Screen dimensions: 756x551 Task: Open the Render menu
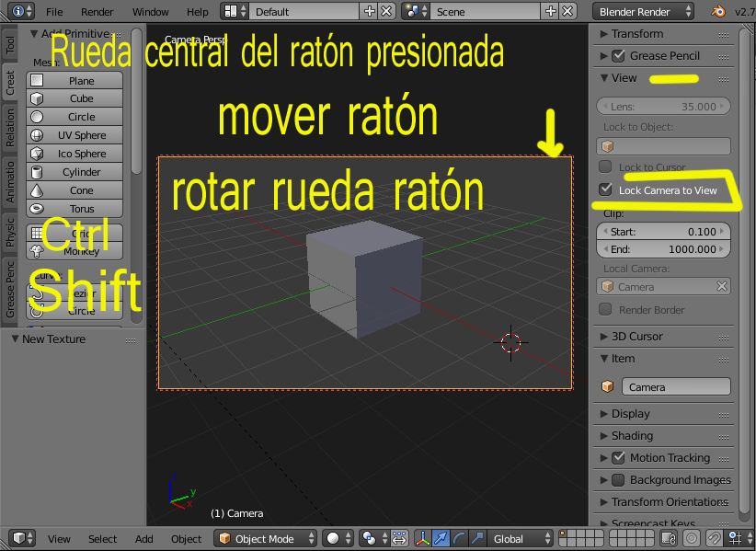pos(97,12)
